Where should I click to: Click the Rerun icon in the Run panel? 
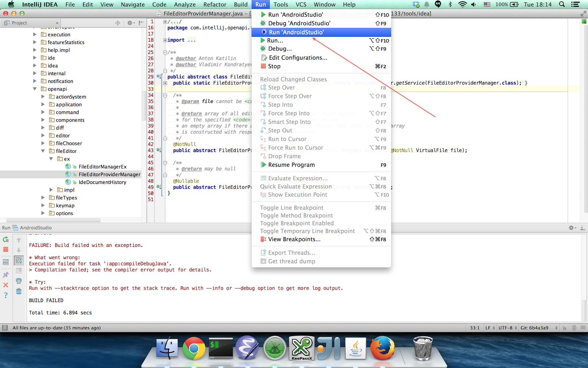[6, 240]
